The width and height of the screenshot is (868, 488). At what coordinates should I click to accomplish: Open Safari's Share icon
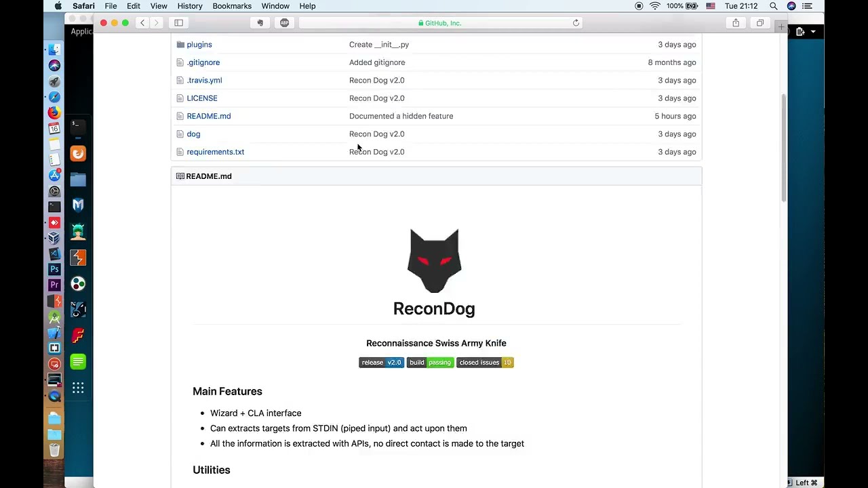736,23
